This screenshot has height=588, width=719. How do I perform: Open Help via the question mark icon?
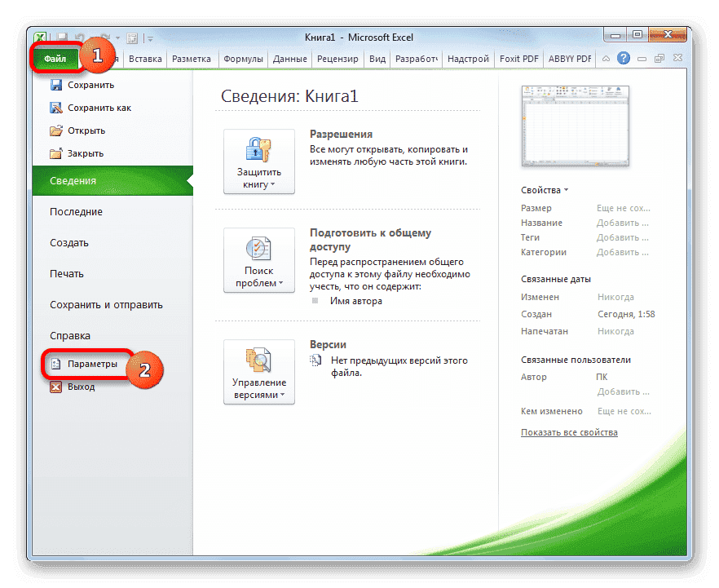[624, 58]
